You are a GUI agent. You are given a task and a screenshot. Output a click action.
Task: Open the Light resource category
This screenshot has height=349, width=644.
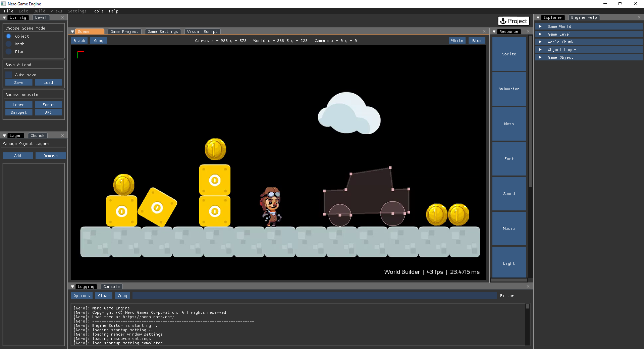tap(509, 262)
